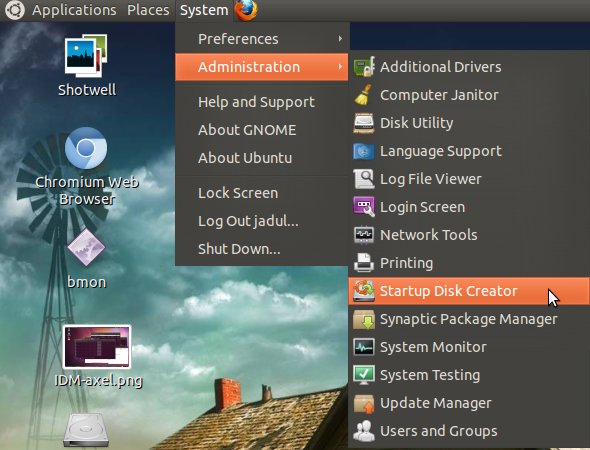This screenshot has width=590, height=450.
Task: Click the Log File Viewer magnifier icon
Action: tap(364, 179)
